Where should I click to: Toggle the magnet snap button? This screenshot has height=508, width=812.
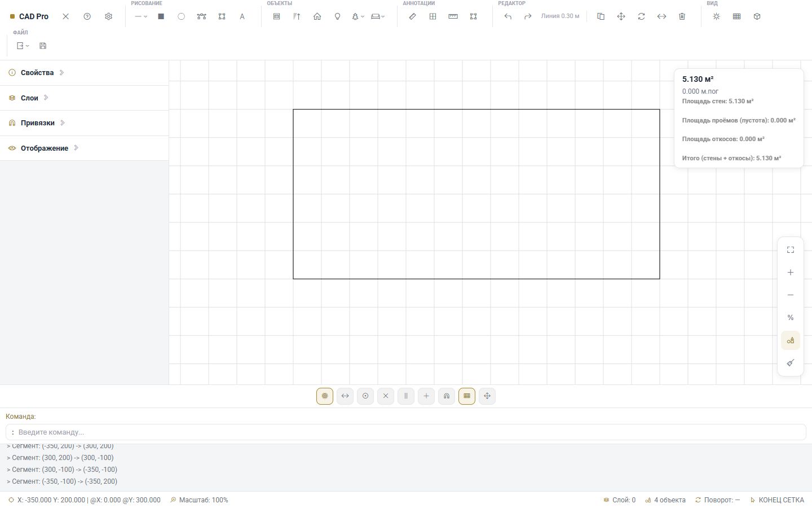tap(447, 396)
